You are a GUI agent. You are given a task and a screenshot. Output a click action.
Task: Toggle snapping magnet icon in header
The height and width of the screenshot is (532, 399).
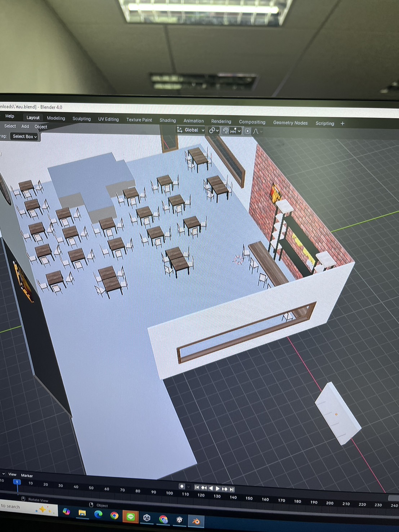(225, 131)
